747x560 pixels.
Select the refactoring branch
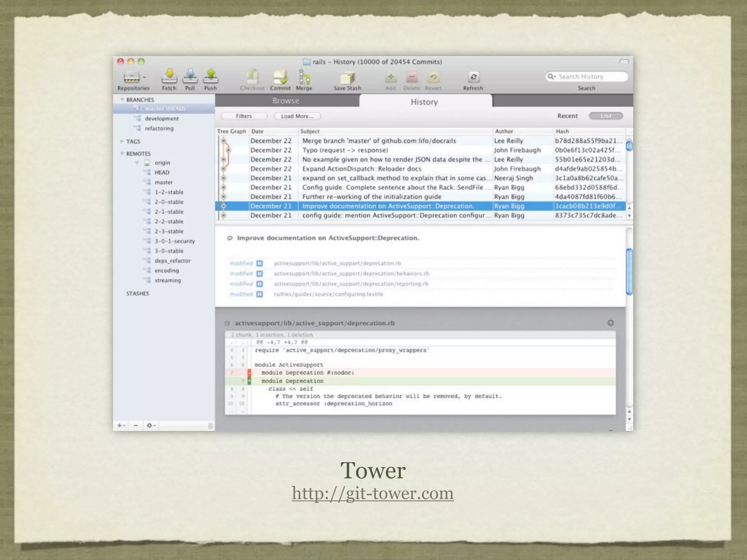[x=159, y=128]
